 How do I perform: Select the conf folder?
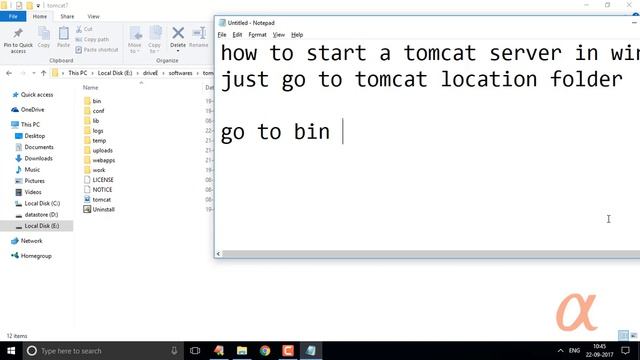tap(98, 111)
